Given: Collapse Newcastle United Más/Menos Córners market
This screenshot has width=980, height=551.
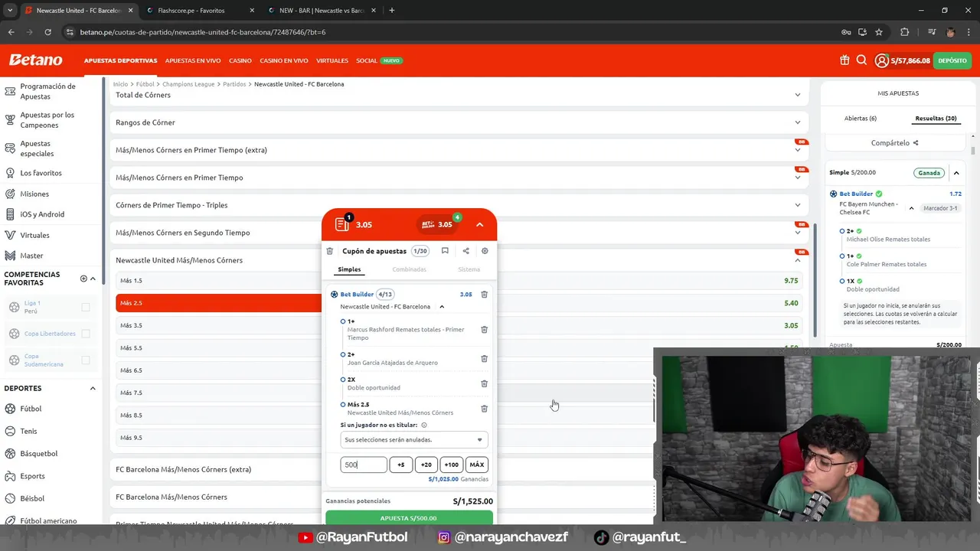Looking at the screenshot, I should pyautogui.click(x=797, y=260).
